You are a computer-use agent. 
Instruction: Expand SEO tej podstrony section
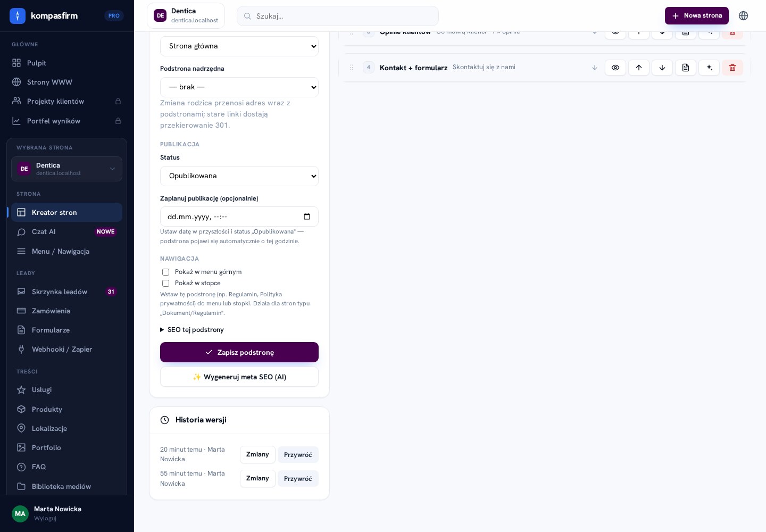[x=192, y=330]
